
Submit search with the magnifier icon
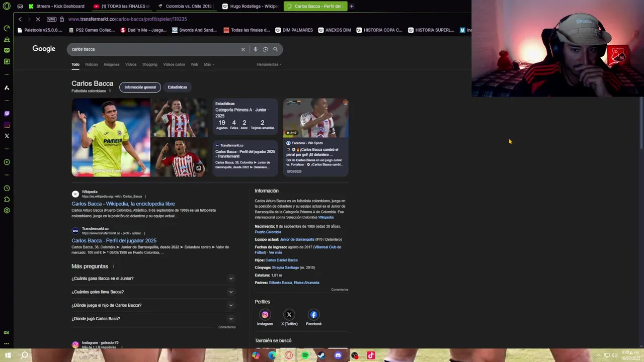[x=275, y=49]
